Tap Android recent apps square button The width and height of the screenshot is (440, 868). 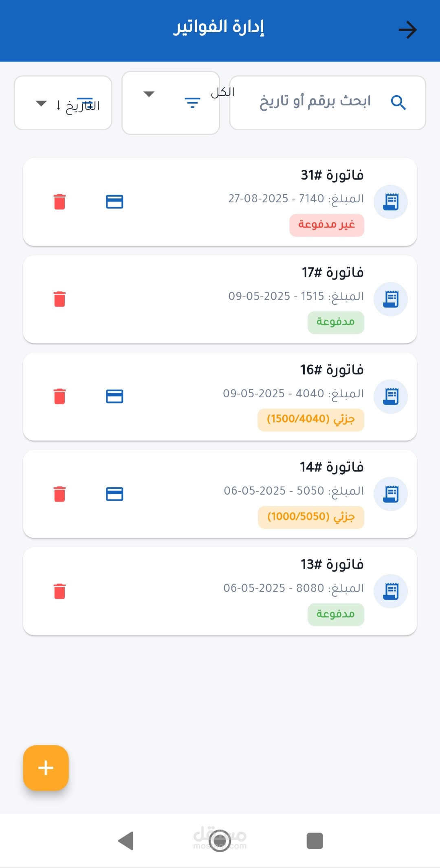click(x=315, y=841)
